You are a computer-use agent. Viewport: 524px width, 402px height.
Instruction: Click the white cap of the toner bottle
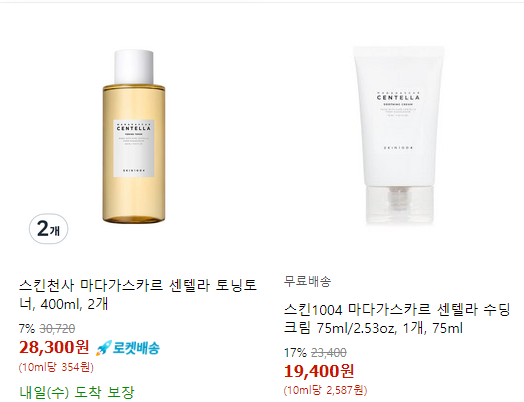pos(134,67)
